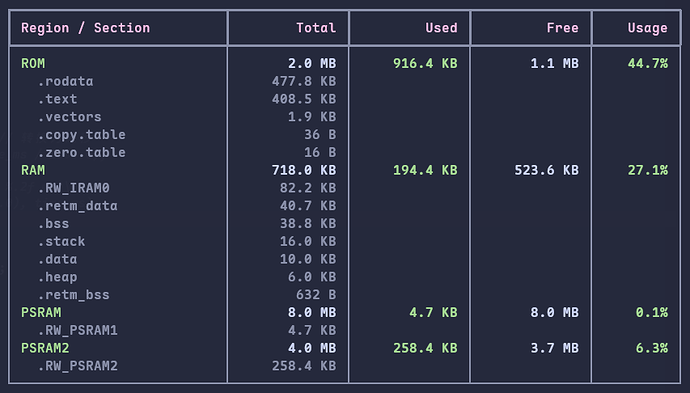Click the 'Total' column header

pos(316,28)
